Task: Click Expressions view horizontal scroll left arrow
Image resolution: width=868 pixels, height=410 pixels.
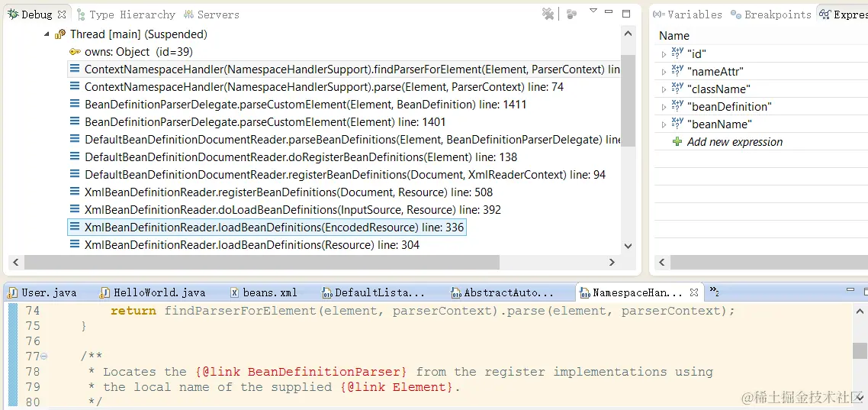Action: coord(662,262)
